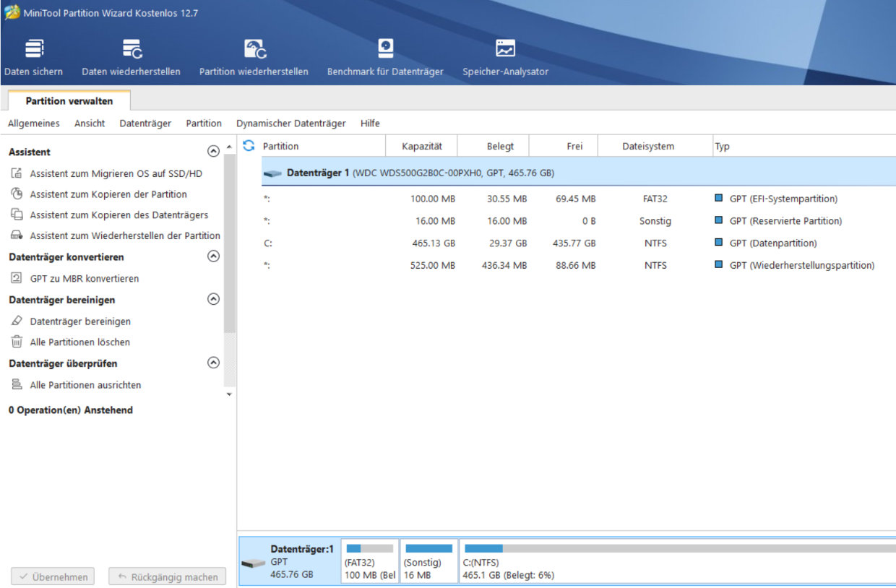Click the Datenträger bereinigen eraser icon
Screen dimensions: 896x588
(x=17, y=321)
